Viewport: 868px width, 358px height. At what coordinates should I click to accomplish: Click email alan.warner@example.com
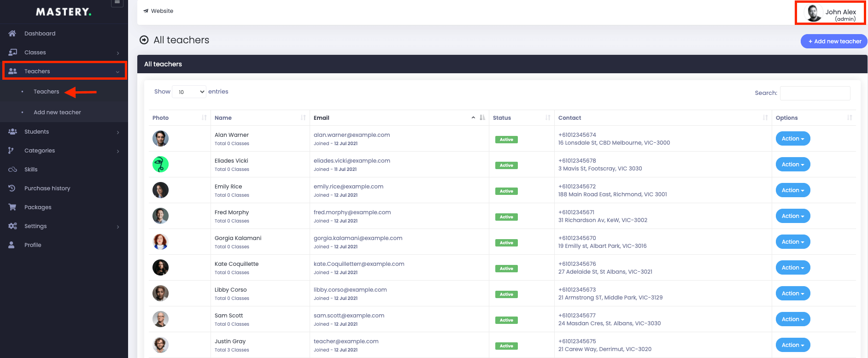pos(352,135)
